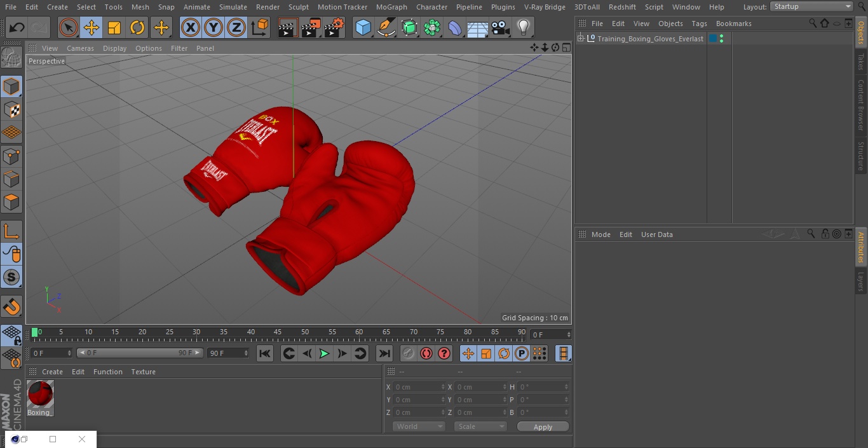The image size is (868, 448).
Task: Click the blue layer swatch of object
Action: [x=712, y=39]
